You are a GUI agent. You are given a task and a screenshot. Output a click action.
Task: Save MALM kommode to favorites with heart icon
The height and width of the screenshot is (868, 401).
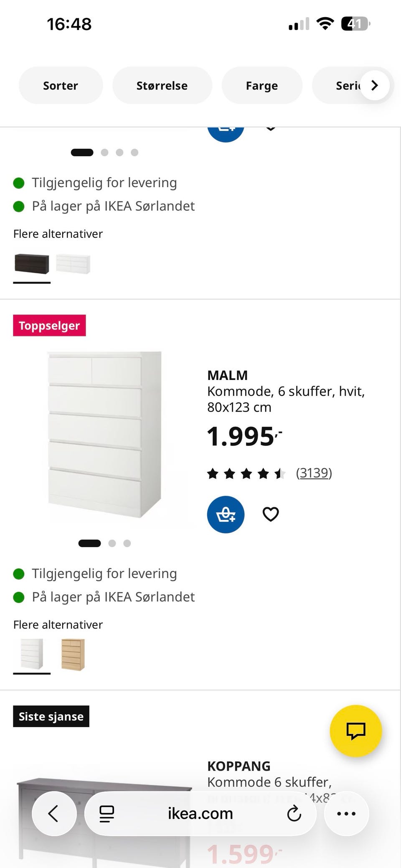tap(270, 514)
